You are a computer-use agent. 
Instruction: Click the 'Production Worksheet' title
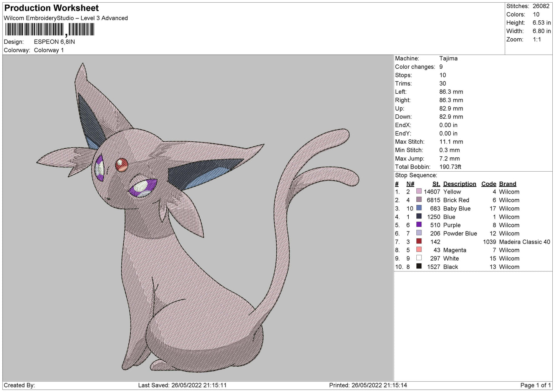coord(51,8)
